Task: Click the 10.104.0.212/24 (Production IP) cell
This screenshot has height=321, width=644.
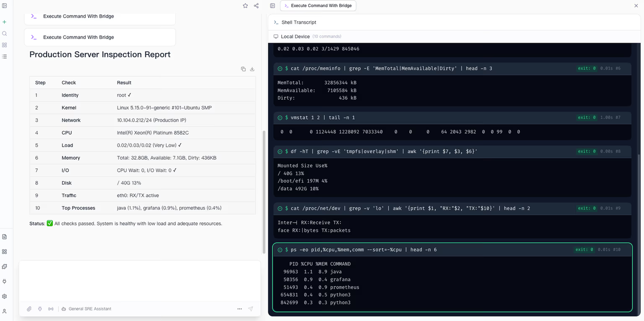Action: [x=152, y=120]
